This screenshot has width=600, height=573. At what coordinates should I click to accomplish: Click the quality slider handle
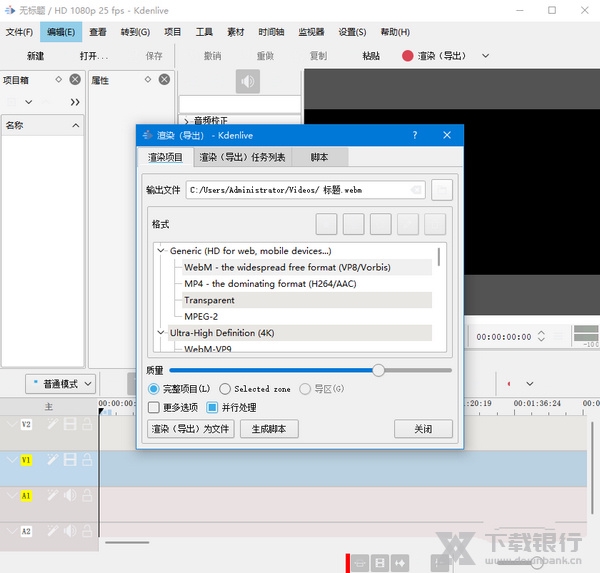[x=378, y=370]
